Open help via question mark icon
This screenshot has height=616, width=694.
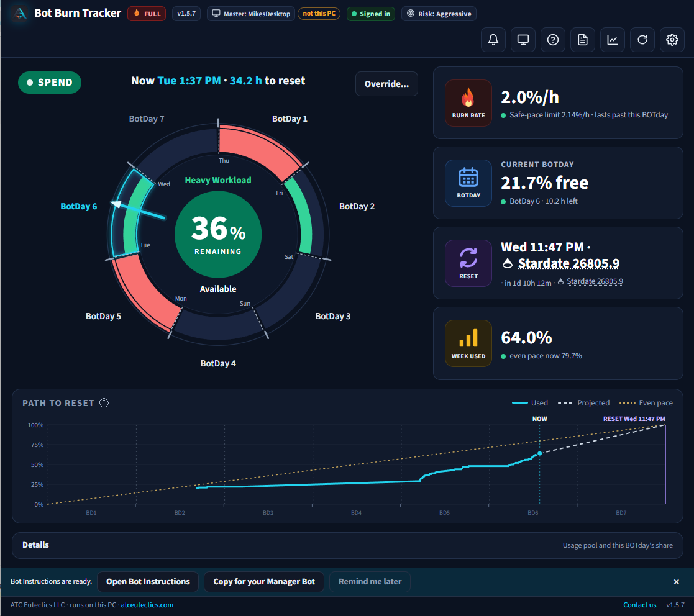[553, 40]
